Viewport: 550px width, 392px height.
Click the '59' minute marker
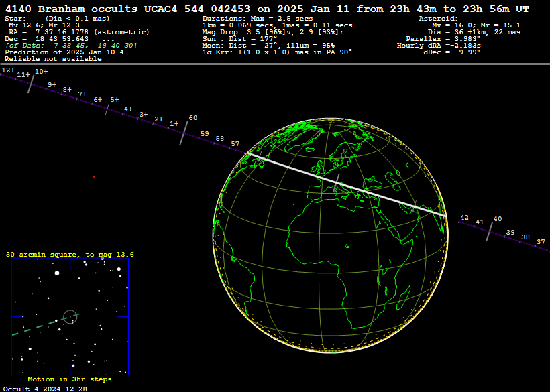coord(205,134)
